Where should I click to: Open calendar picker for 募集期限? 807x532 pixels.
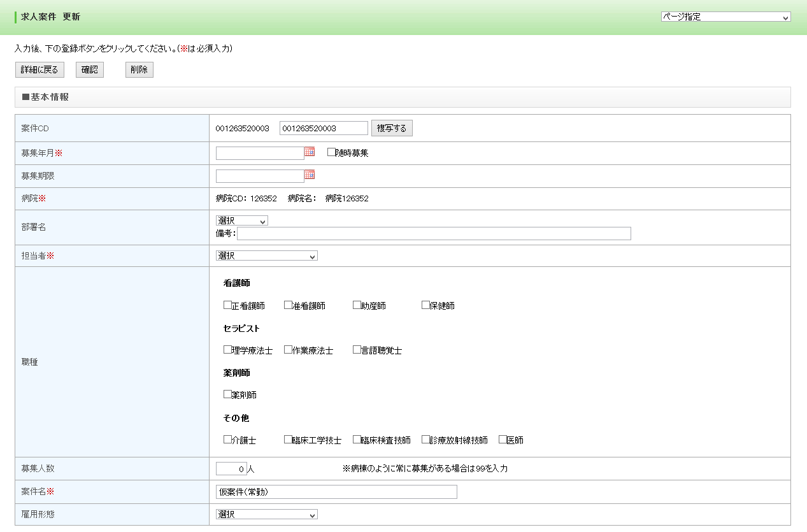[310, 175]
